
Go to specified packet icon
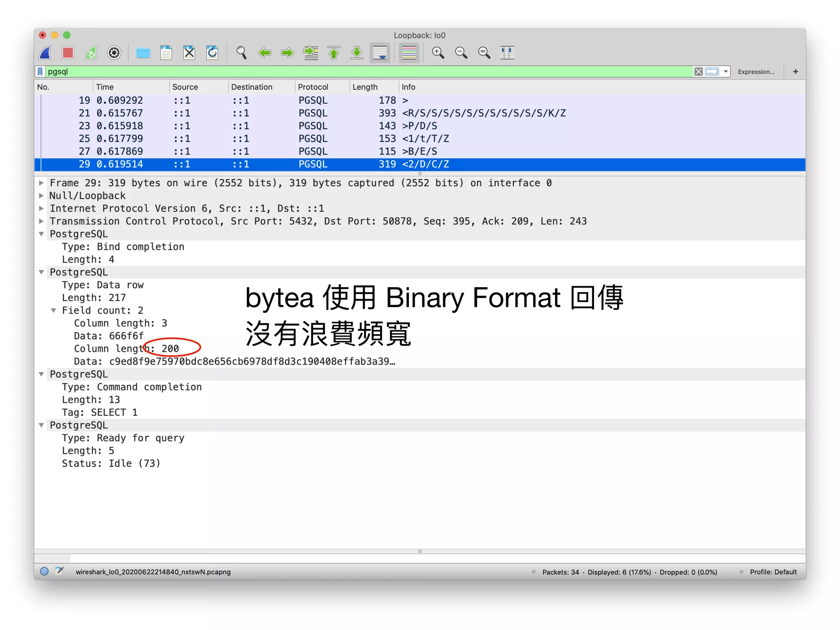[311, 52]
